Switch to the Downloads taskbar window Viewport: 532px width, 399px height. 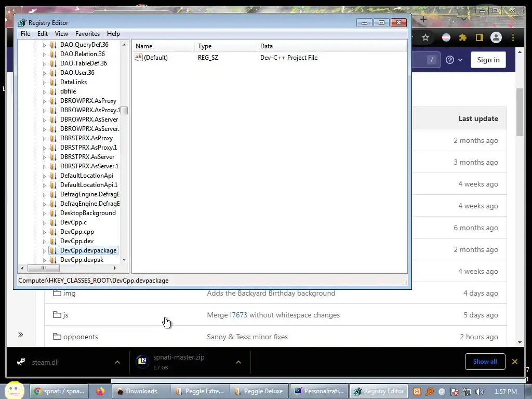141,391
